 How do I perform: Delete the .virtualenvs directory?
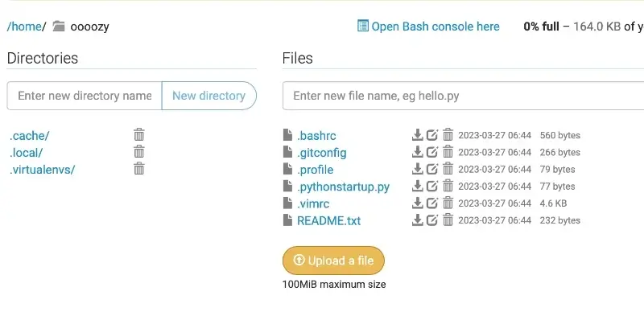(139, 169)
